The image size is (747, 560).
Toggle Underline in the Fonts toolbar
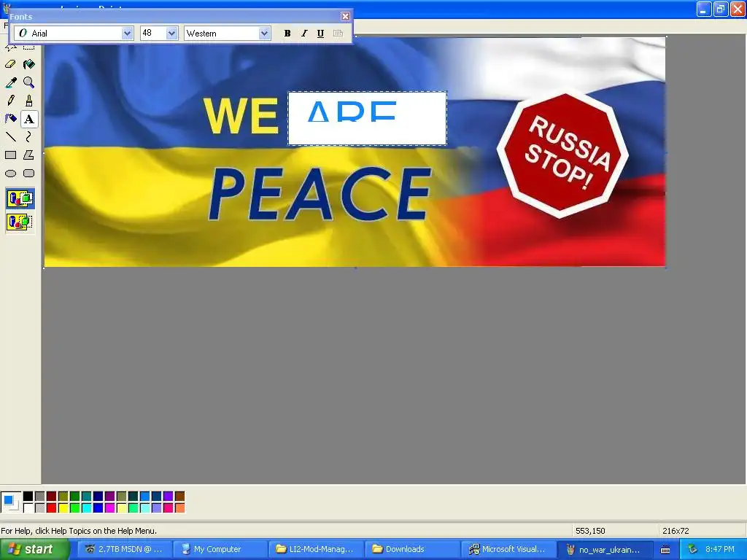pyautogui.click(x=321, y=34)
